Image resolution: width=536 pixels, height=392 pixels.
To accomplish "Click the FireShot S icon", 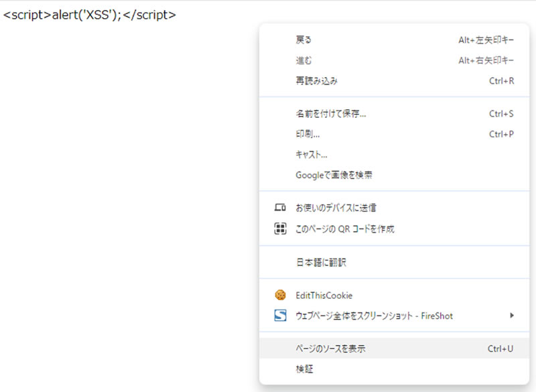I will click(x=280, y=316).
